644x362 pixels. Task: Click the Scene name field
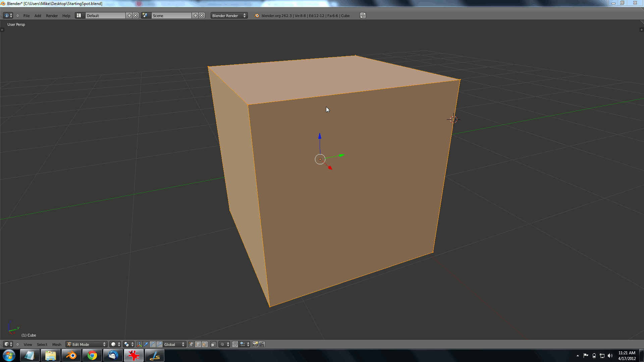pos(171,16)
